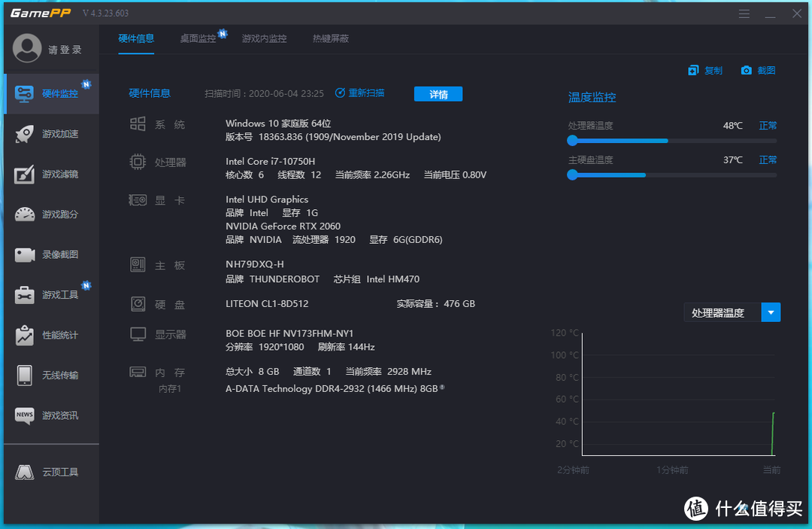Open 无线传输 phone icon
The height and width of the screenshot is (529, 812).
(24, 375)
